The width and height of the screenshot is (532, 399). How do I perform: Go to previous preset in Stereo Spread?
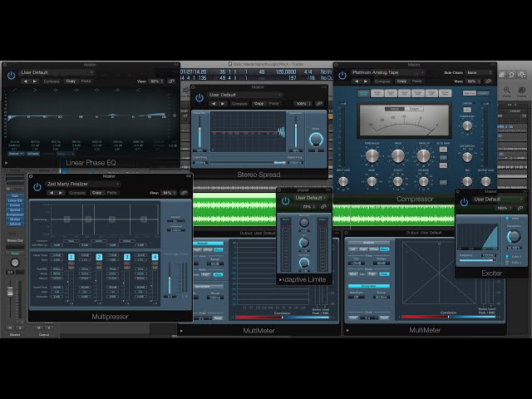[214, 103]
